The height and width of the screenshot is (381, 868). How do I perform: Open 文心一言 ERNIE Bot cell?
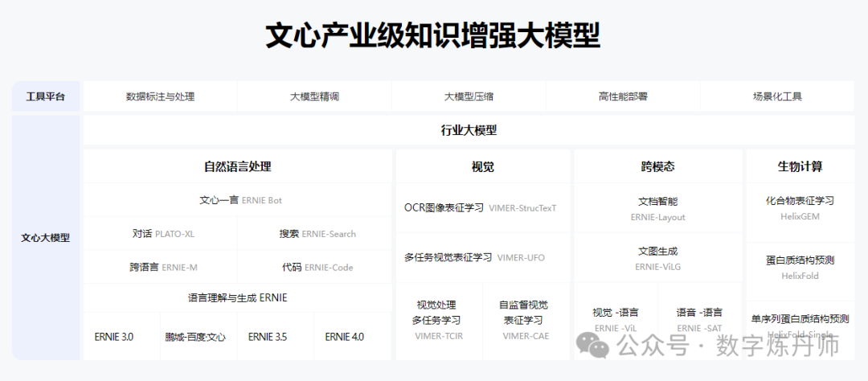click(x=237, y=200)
